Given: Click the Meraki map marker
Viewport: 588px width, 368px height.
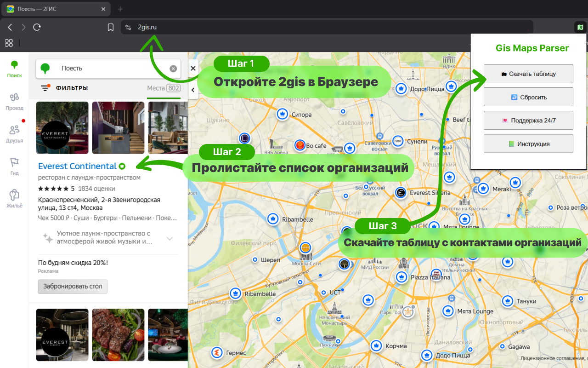Looking at the screenshot, I should coord(483,189).
